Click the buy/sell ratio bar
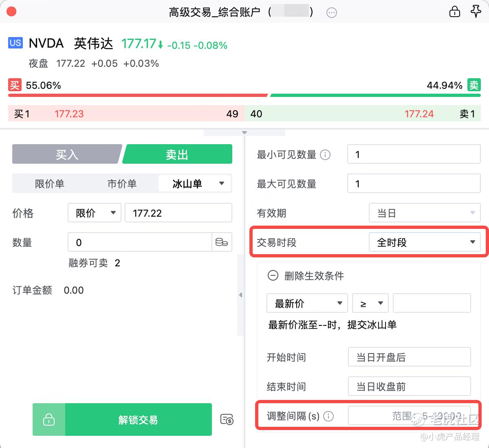This screenshot has width=489, height=448. (x=244, y=95)
